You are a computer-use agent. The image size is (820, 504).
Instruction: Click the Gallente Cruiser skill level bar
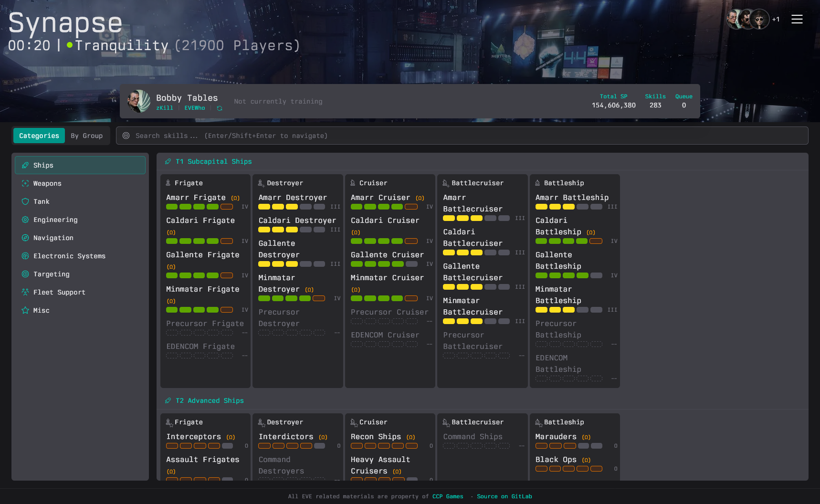tap(384, 264)
